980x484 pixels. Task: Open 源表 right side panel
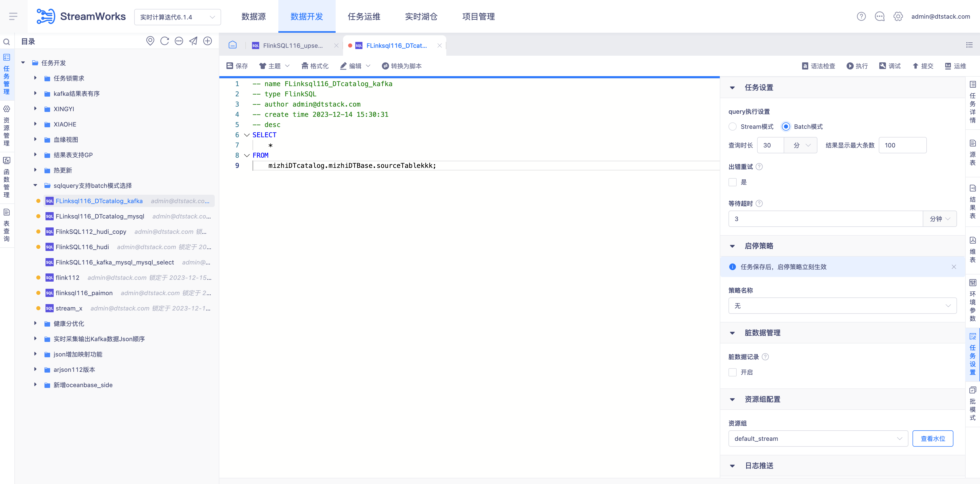tap(973, 153)
